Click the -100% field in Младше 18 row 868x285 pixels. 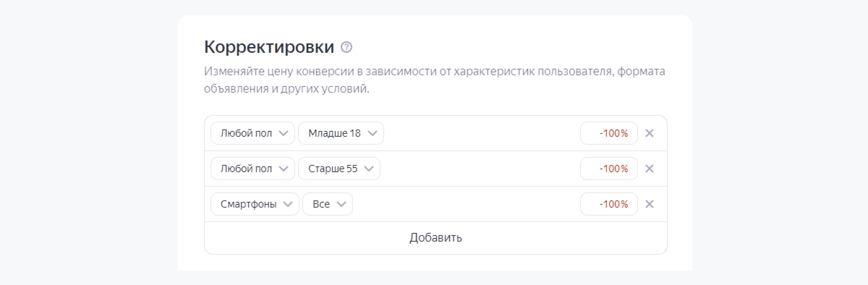(609, 133)
